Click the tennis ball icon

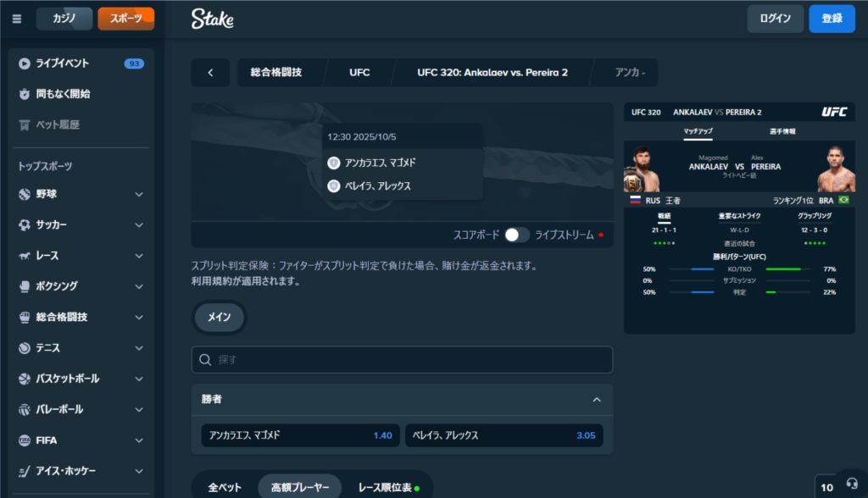click(25, 348)
